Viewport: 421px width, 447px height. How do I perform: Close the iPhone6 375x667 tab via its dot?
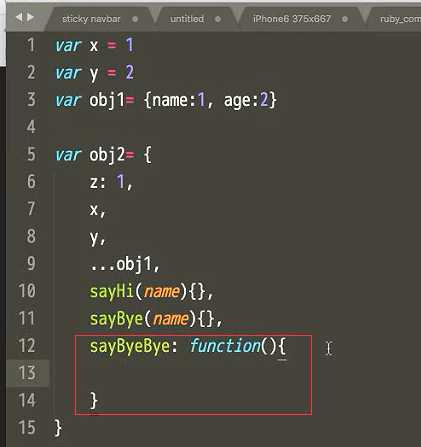[x=345, y=19]
